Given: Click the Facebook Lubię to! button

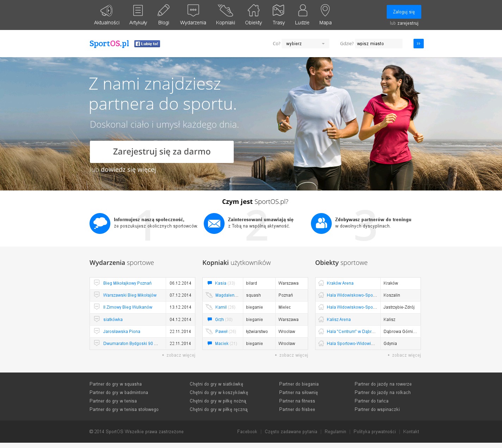Looking at the screenshot, I should tap(147, 44).
